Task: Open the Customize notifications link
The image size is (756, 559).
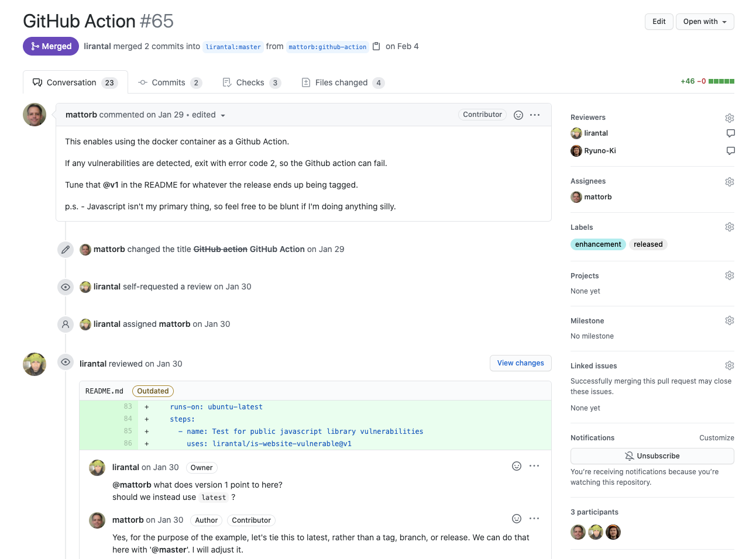Action: (x=716, y=438)
